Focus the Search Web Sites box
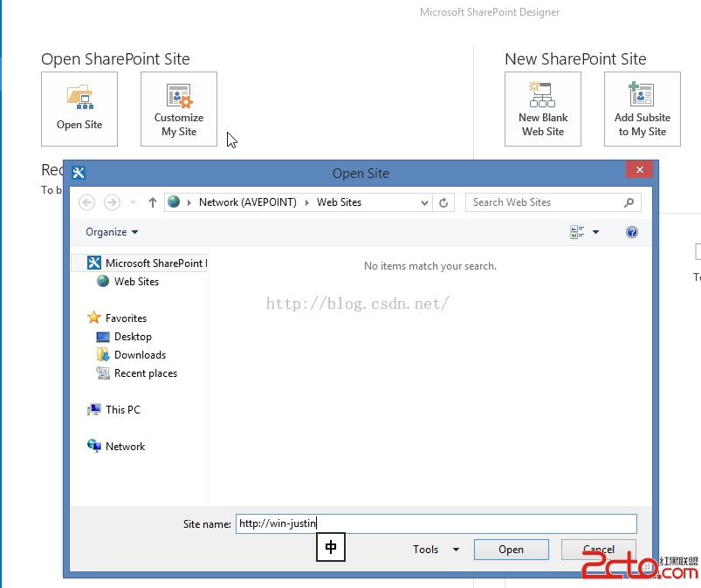This screenshot has width=701, height=588. 553,202
